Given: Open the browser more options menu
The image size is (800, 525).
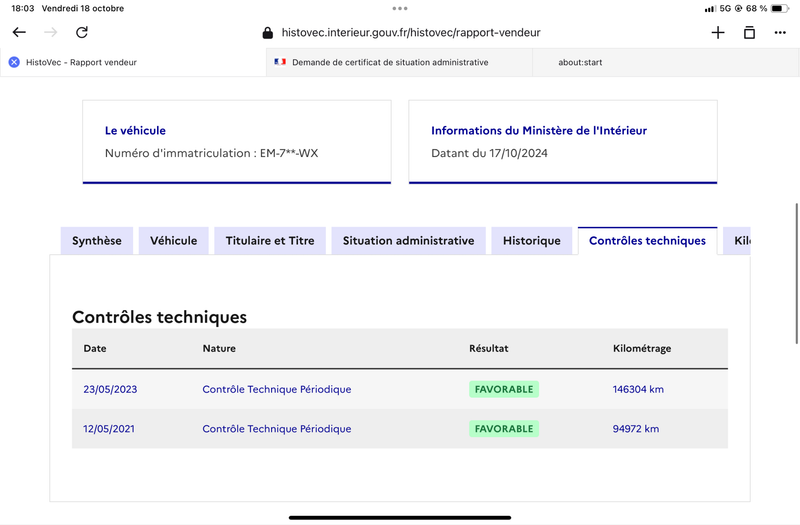Looking at the screenshot, I should (780, 33).
